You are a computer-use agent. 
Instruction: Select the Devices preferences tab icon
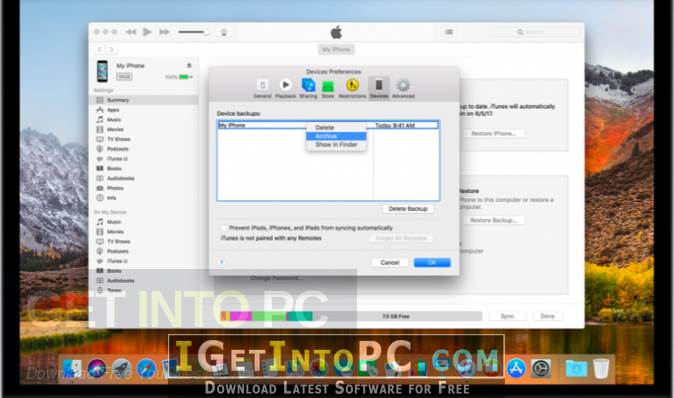click(x=379, y=88)
